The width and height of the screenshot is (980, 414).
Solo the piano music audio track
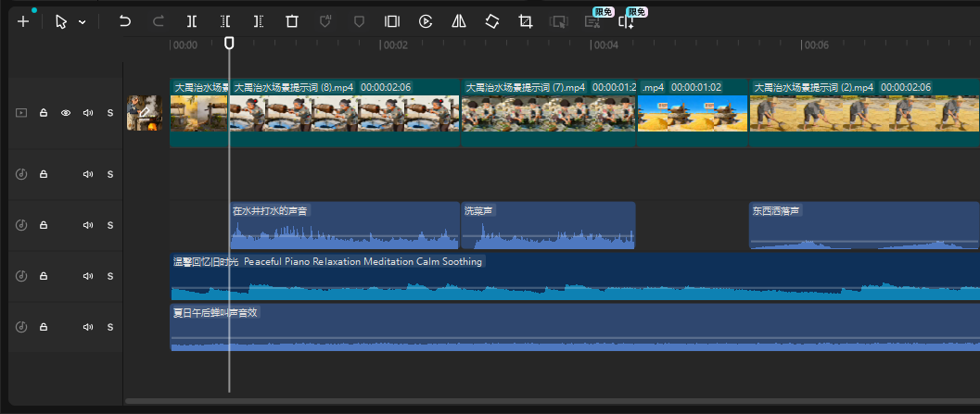point(109,276)
